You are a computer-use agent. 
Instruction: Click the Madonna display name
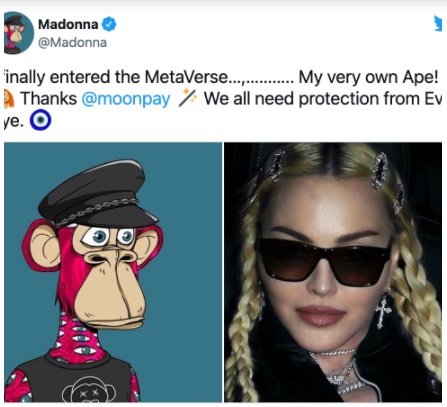68,24
